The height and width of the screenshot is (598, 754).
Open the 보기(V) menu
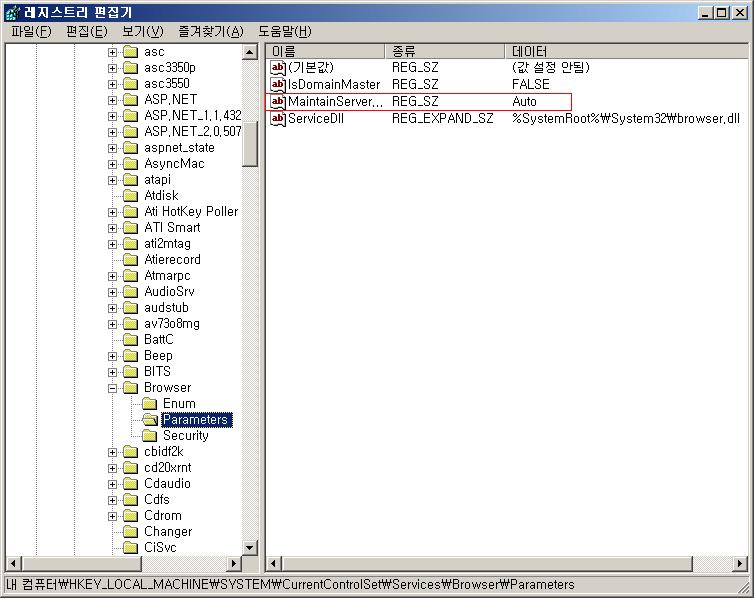(142, 32)
